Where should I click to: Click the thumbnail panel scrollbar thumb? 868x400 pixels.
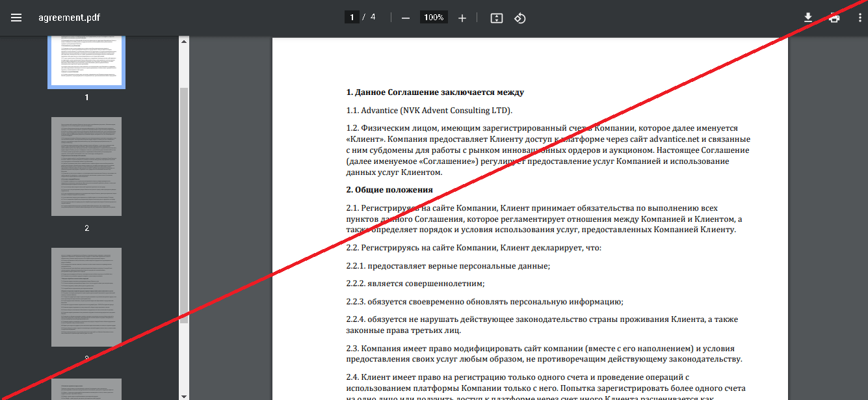[x=184, y=205]
